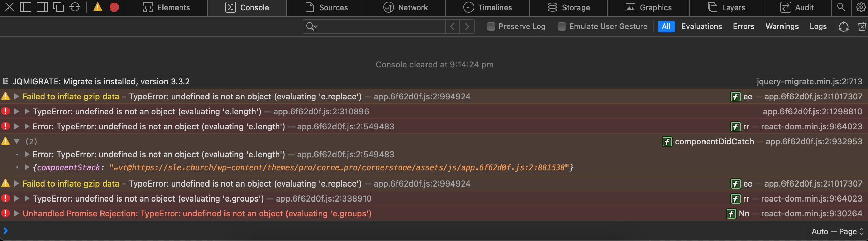Filter console by Errors
The image size is (868, 241).
coord(743,26)
